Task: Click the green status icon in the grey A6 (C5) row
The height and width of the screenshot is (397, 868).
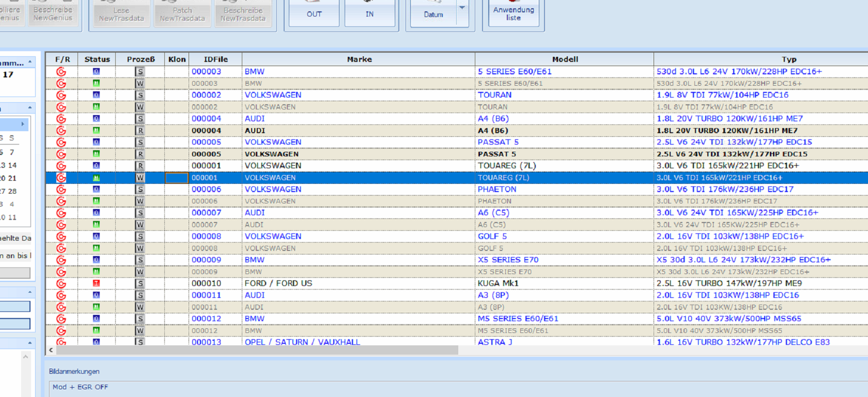Action: (x=96, y=225)
